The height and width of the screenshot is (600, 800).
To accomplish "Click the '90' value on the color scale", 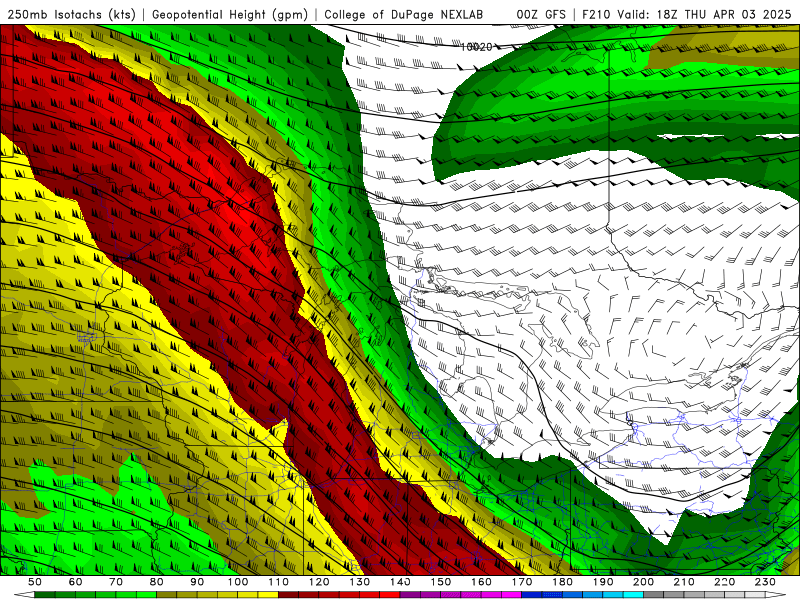I will (x=197, y=582).
